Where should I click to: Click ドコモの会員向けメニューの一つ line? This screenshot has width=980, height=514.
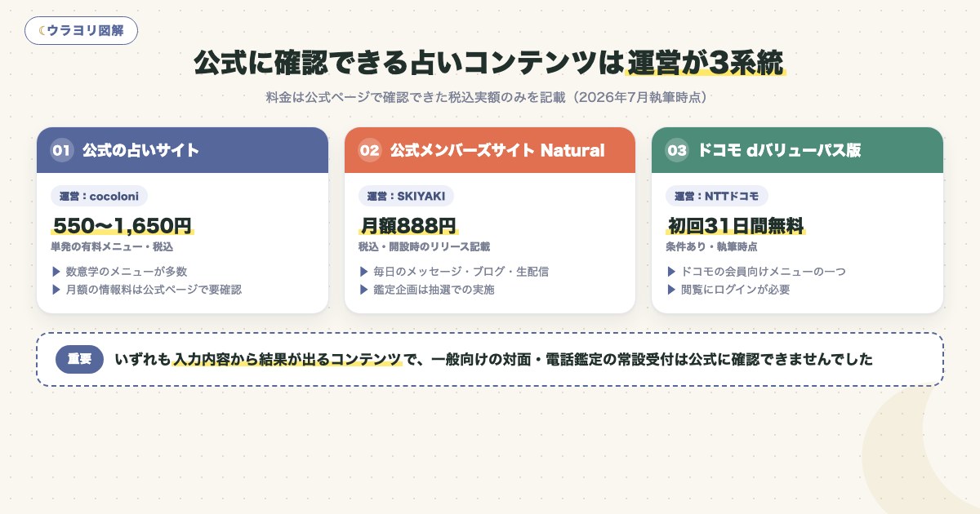coord(764,272)
